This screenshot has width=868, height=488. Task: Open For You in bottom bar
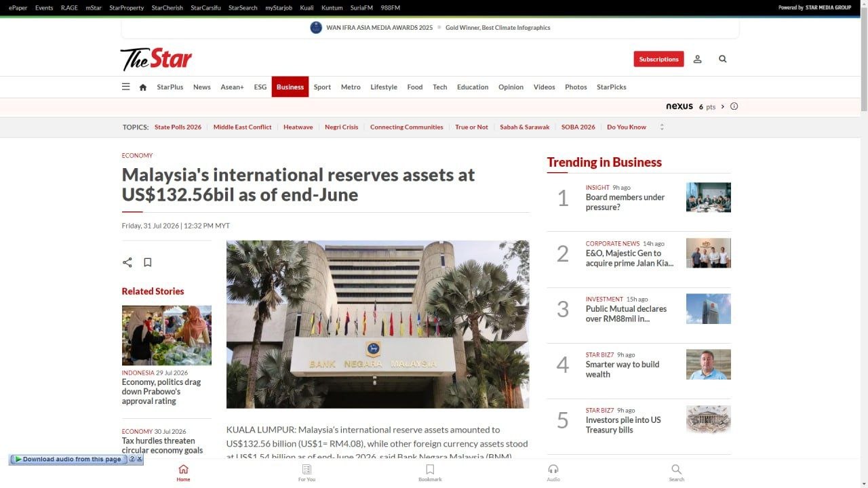pos(307,472)
